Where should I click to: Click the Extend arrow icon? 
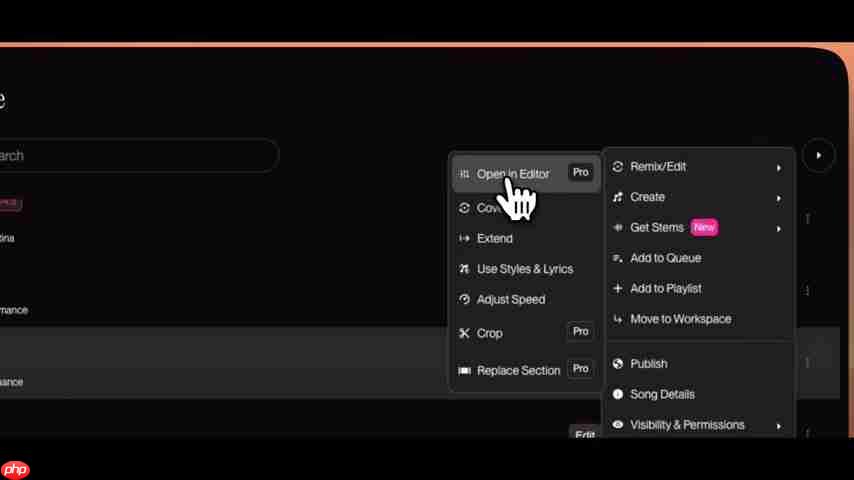(464, 238)
